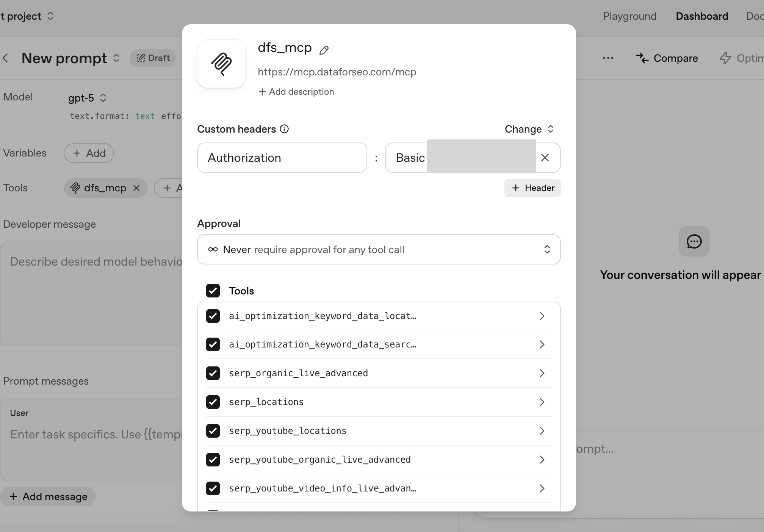The image size is (764, 532).
Task: Click the dfs_mcp server logo in the dialog
Action: pos(221,64)
